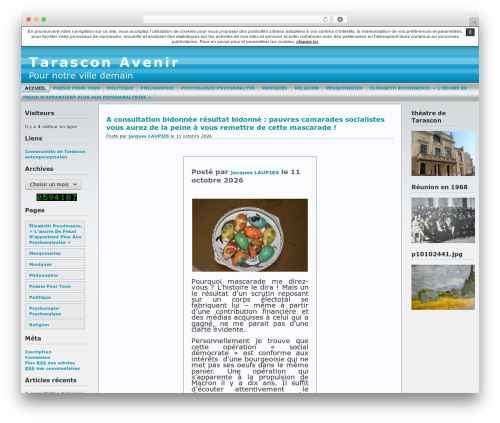Screen dimensions: 500x423
Task: Select the Accueil menu item
Action: [35, 88]
